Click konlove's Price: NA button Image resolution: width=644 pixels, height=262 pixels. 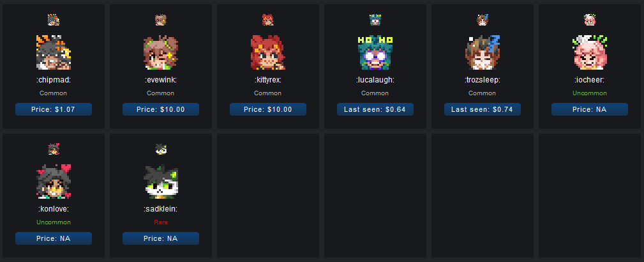(x=54, y=238)
